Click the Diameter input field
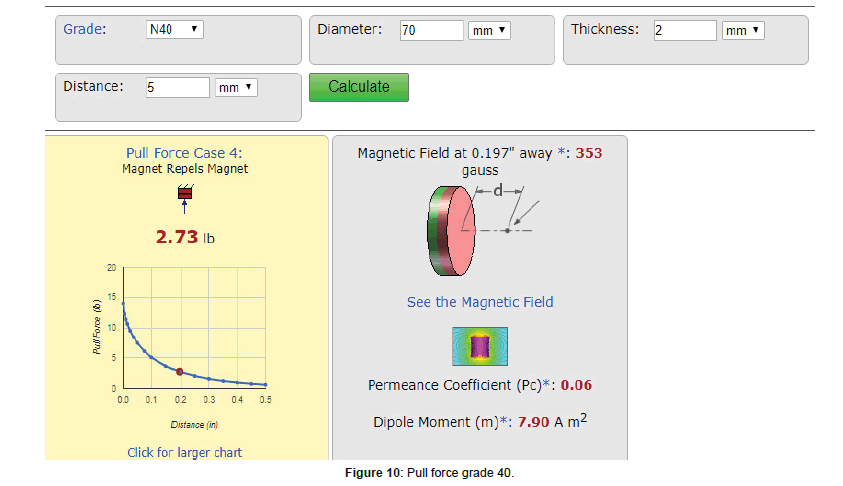The image size is (843, 486). click(x=431, y=31)
